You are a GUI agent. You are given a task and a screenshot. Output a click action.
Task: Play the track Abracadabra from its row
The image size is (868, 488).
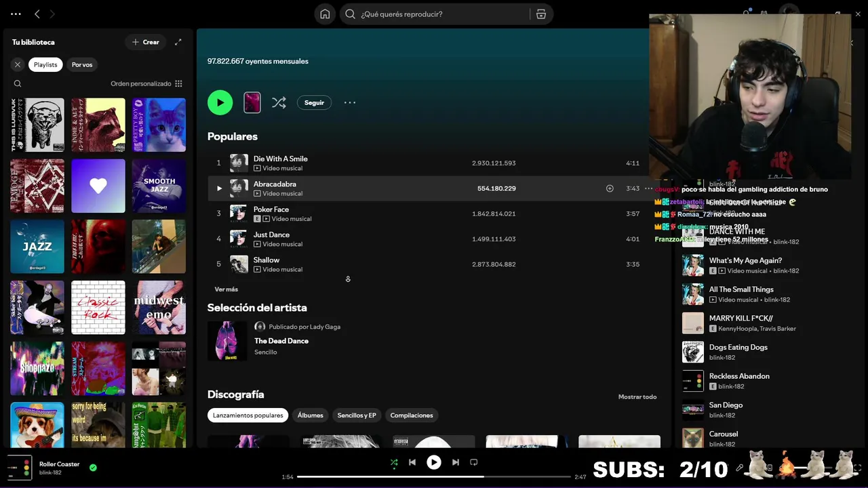tap(219, 188)
